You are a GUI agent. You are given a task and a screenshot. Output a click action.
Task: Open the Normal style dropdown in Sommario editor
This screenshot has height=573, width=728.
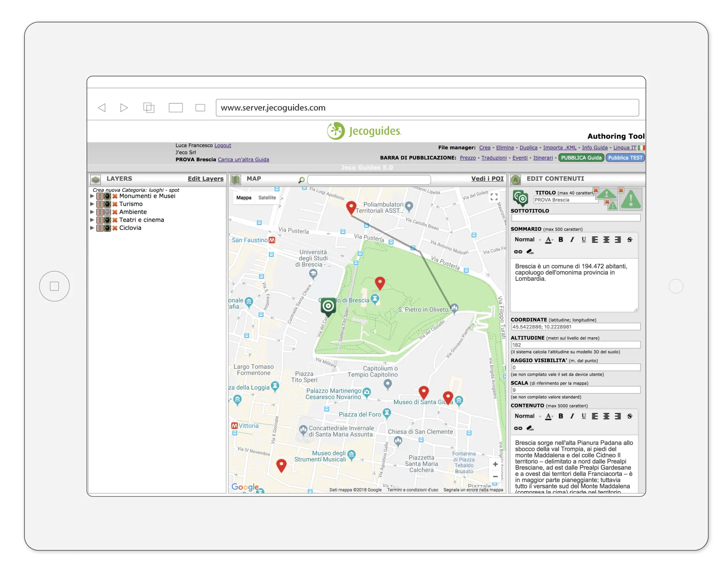point(528,239)
